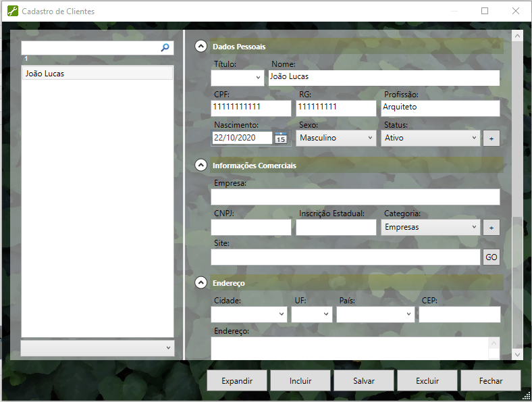Open the dropdown below the client list
The width and height of the screenshot is (532, 402).
97,347
